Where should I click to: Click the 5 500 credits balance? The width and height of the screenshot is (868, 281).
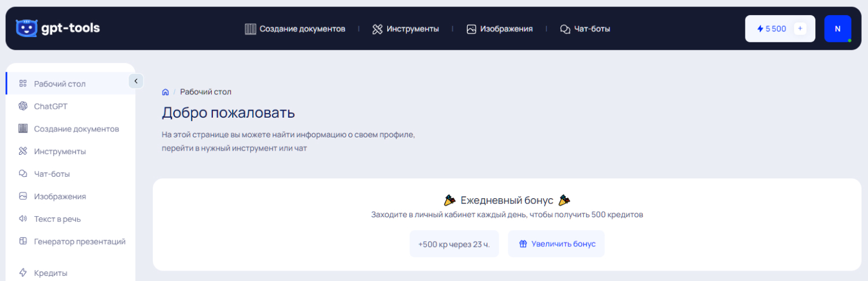coord(776,28)
